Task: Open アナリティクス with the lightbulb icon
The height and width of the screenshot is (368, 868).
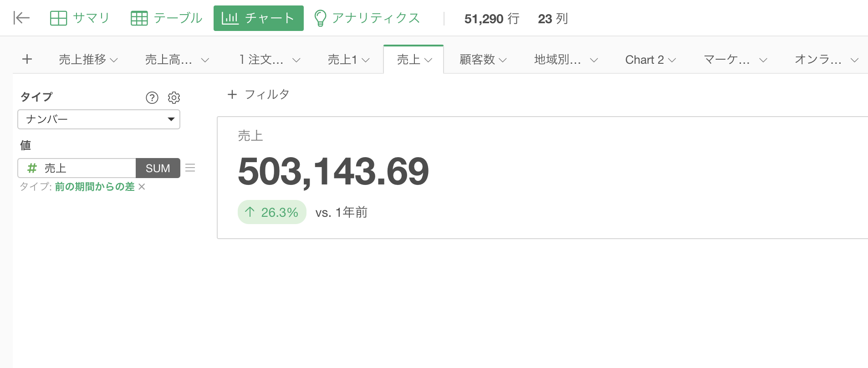Action: pyautogui.click(x=367, y=18)
